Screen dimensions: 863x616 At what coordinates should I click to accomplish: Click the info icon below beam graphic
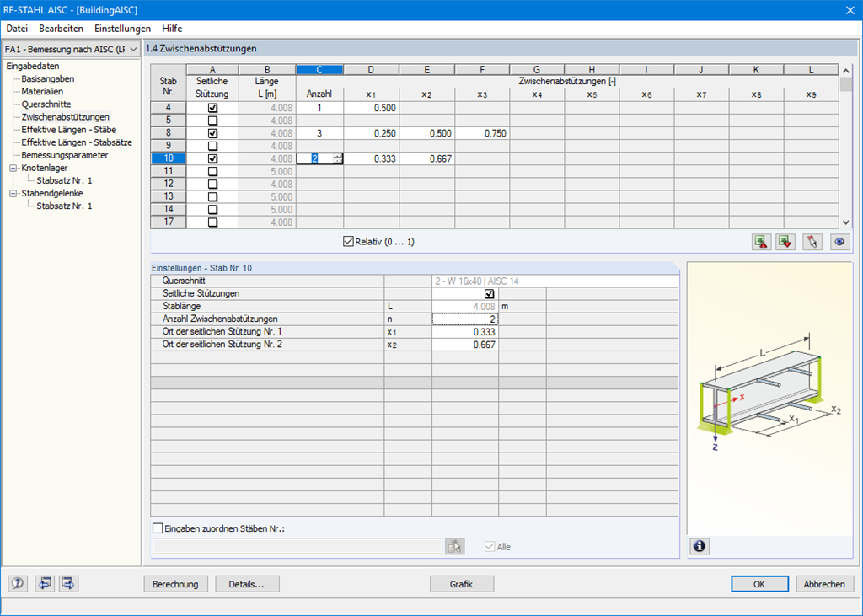[699, 546]
